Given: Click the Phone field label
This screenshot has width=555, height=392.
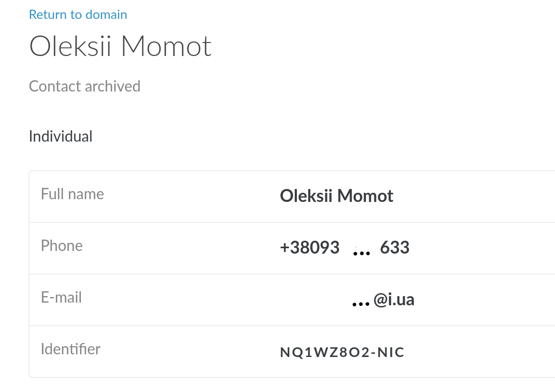Looking at the screenshot, I should pyautogui.click(x=61, y=246).
